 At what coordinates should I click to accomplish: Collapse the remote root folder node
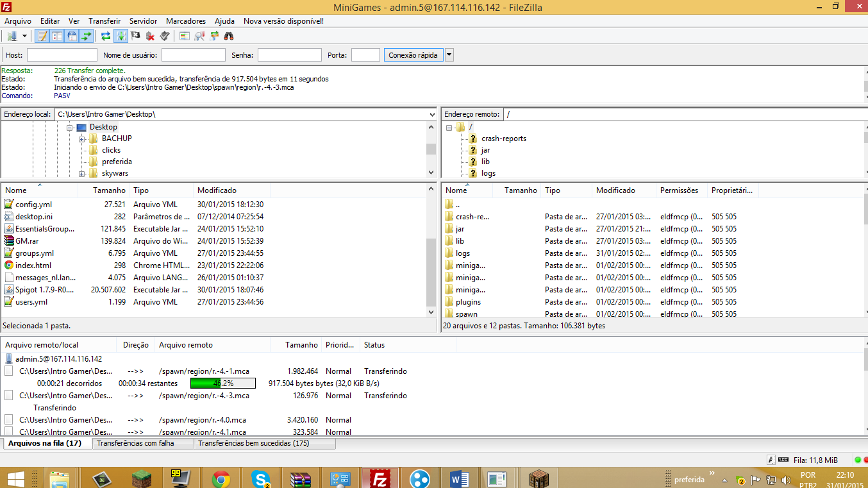coord(449,128)
